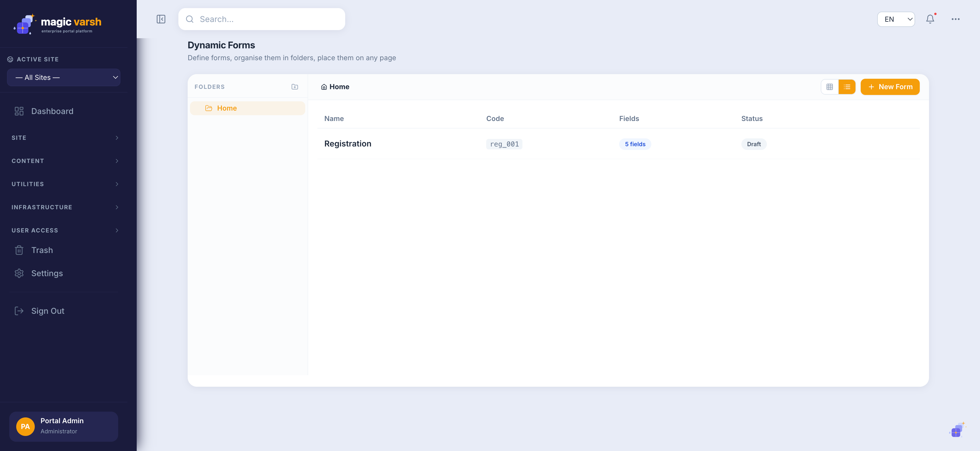Click the Home folder icon
The width and height of the screenshot is (980, 451).
pyautogui.click(x=209, y=108)
